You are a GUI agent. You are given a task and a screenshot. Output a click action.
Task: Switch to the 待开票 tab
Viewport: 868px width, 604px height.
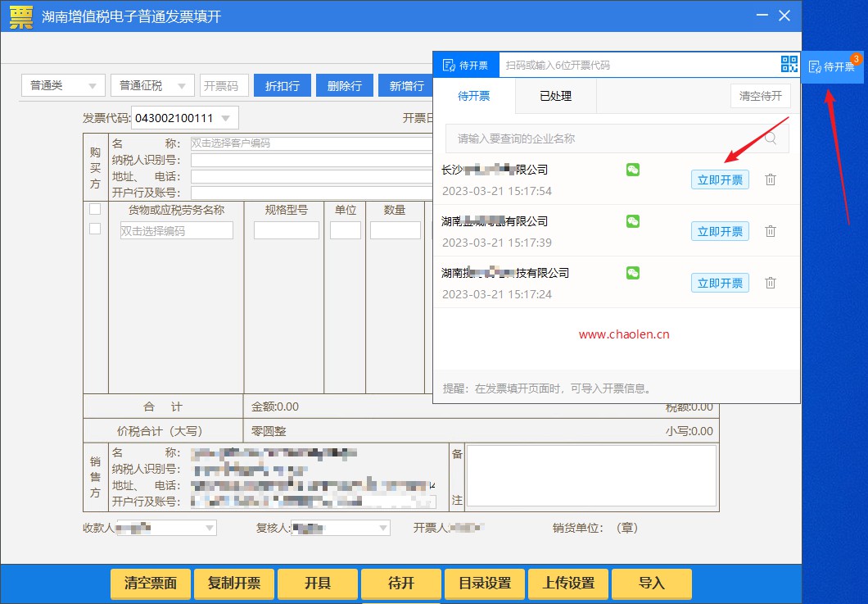coord(474,96)
